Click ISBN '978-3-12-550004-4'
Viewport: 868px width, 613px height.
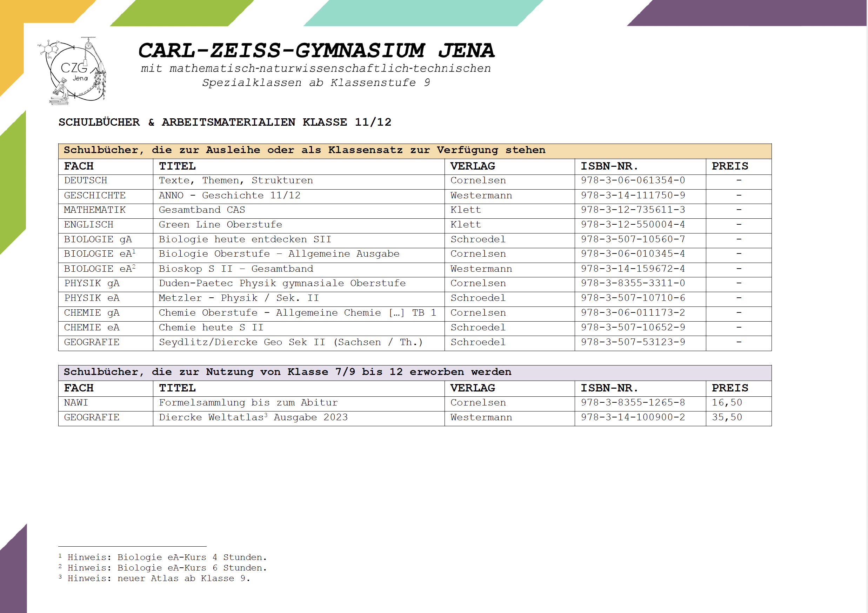633,225
